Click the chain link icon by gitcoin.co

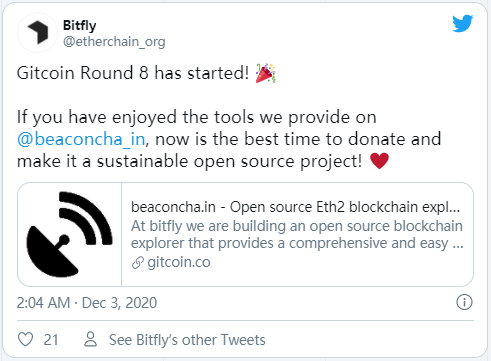pyautogui.click(x=138, y=263)
